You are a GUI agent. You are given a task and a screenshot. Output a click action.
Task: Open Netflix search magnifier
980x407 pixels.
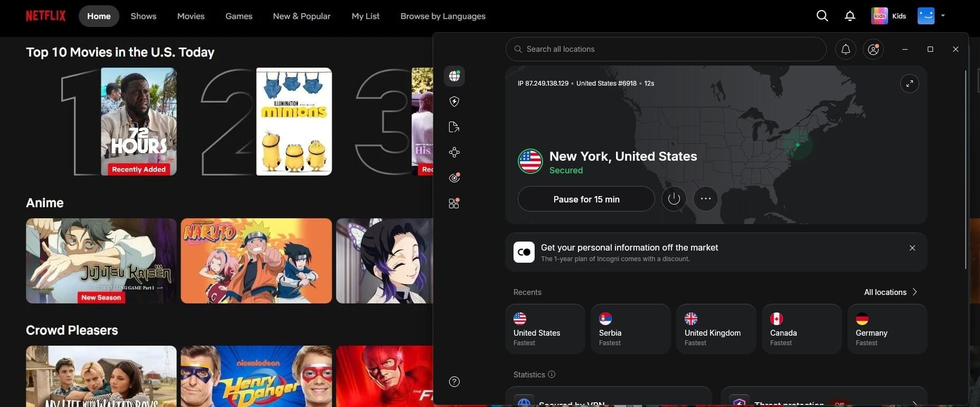[x=822, y=16]
